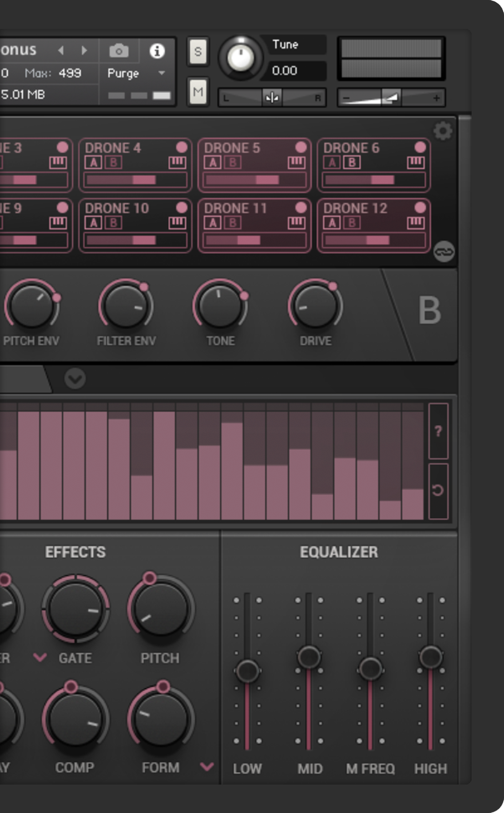Toggle Drone 10 power dot
504x813 pixels.
click(x=182, y=207)
